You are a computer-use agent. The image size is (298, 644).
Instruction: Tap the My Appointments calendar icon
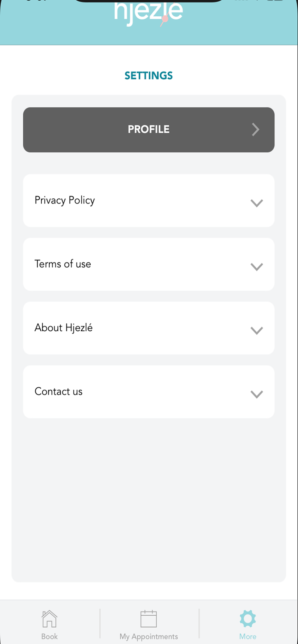click(x=149, y=619)
